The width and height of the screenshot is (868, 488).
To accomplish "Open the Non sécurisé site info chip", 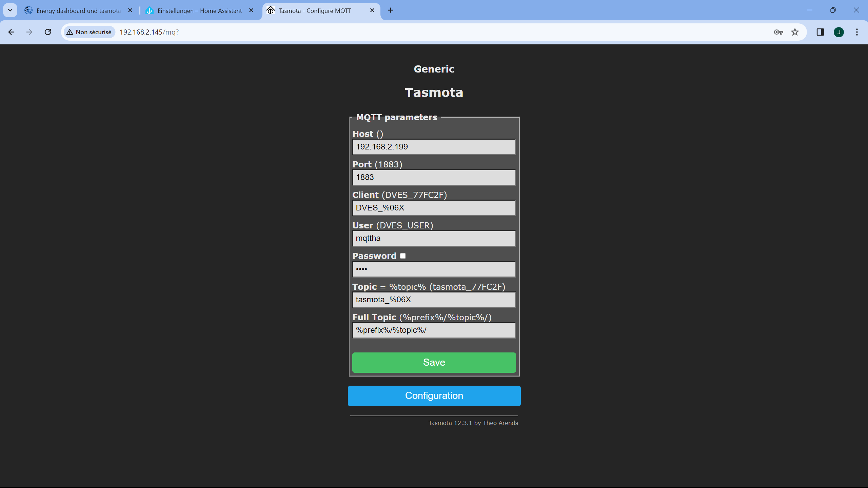I will tap(89, 32).
